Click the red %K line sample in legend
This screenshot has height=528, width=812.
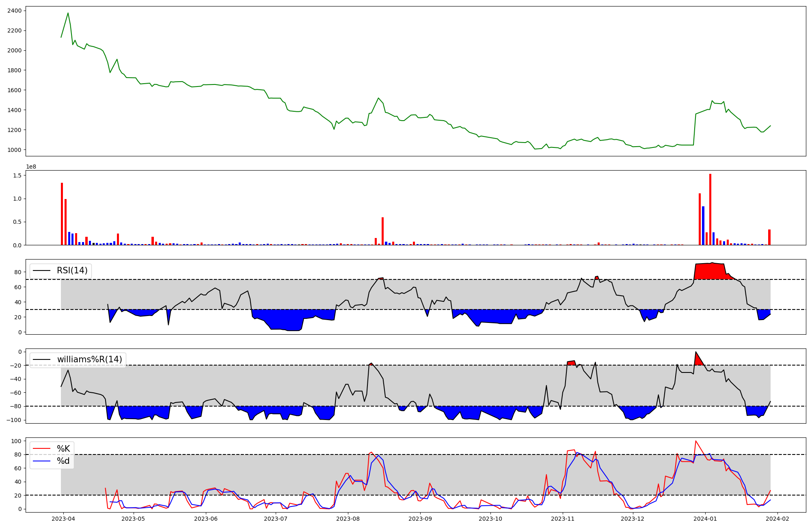pyautogui.click(x=41, y=449)
